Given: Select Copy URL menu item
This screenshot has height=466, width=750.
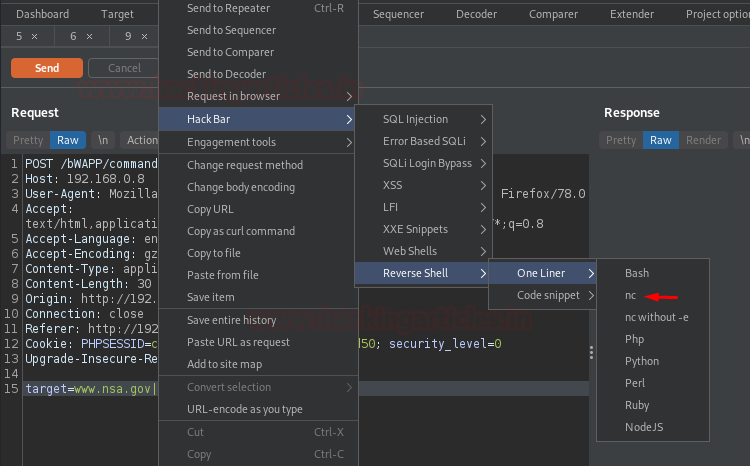Looking at the screenshot, I should (258, 209).
